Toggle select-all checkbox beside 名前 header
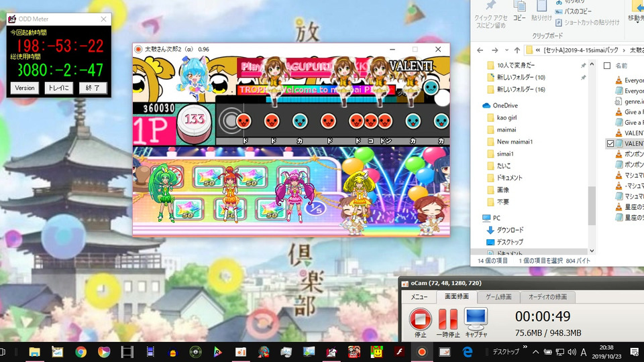This screenshot has width=644, height=362. click(x=607, y=66)
